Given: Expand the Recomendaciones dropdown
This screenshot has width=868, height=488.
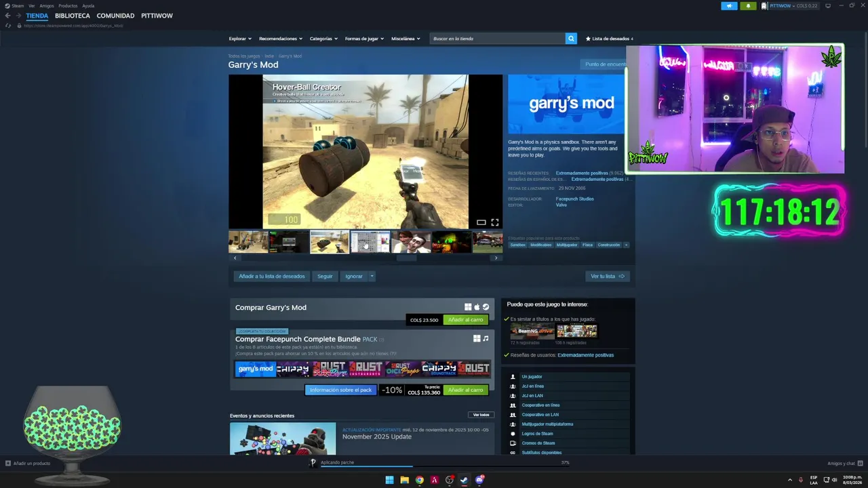Looking at the screenshot, I should point(281,39).
